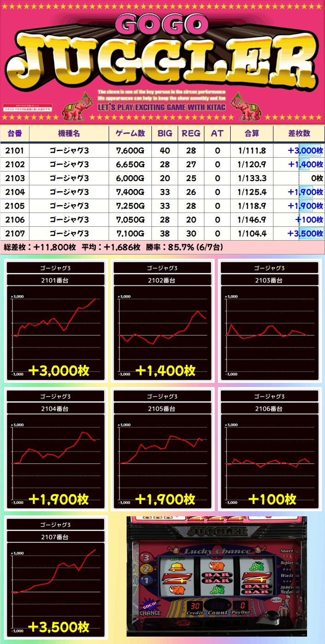Click the 2106番台 graph title label

pyautogui.click(x=269, y=408)
